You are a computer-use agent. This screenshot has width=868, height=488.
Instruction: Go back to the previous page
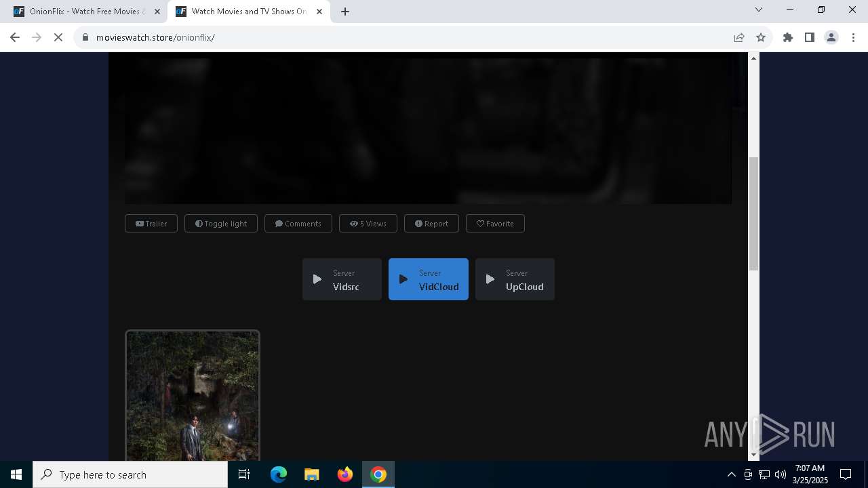tap(15, 37)
